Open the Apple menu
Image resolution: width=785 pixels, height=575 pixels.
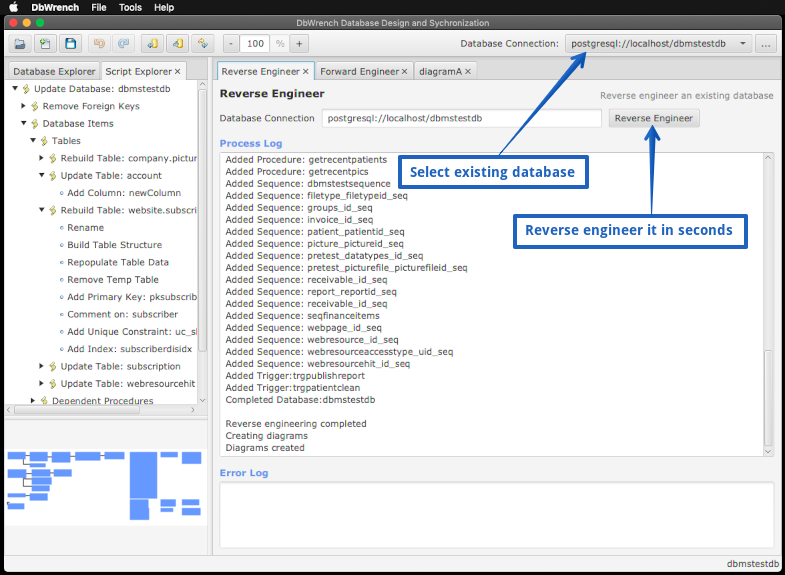point(14,8)
